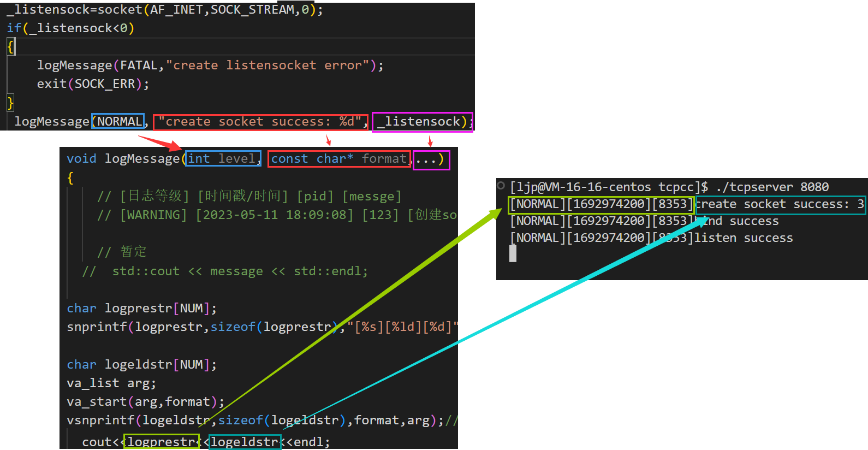
Task: Click the "// 暂定" comment
Action: (x=122, y=251)
